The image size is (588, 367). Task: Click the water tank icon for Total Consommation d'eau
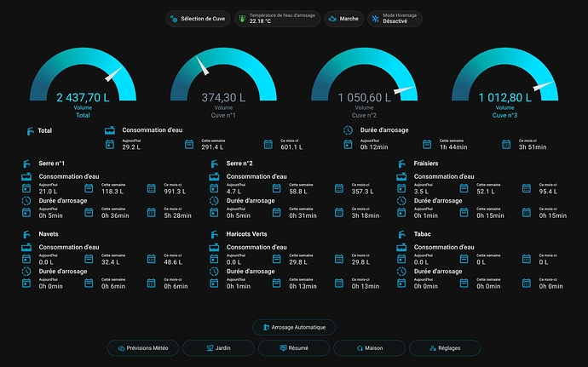click(x=110, y=130)
